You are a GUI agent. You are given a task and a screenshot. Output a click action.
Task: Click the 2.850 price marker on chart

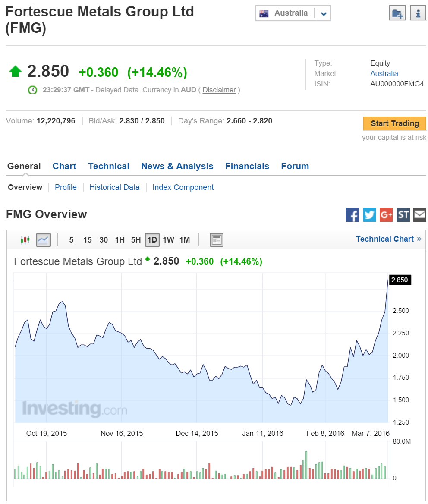tap(399, 280)
